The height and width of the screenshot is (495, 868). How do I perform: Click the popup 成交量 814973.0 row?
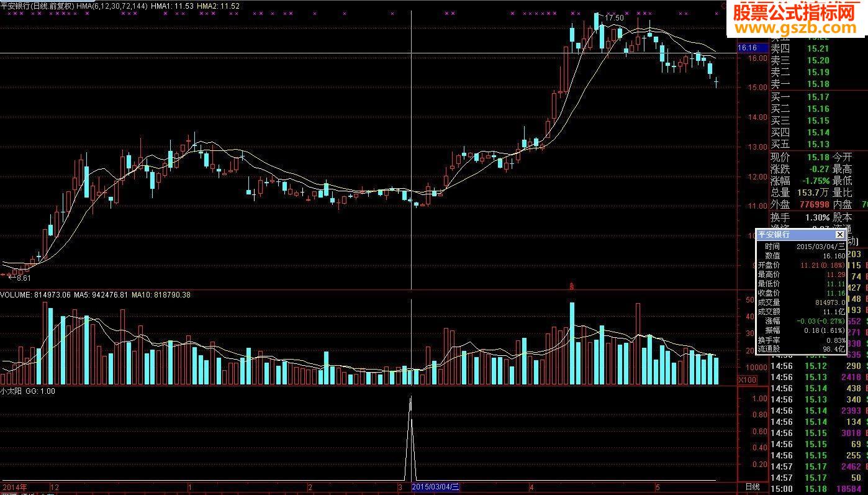click(801, 302)
